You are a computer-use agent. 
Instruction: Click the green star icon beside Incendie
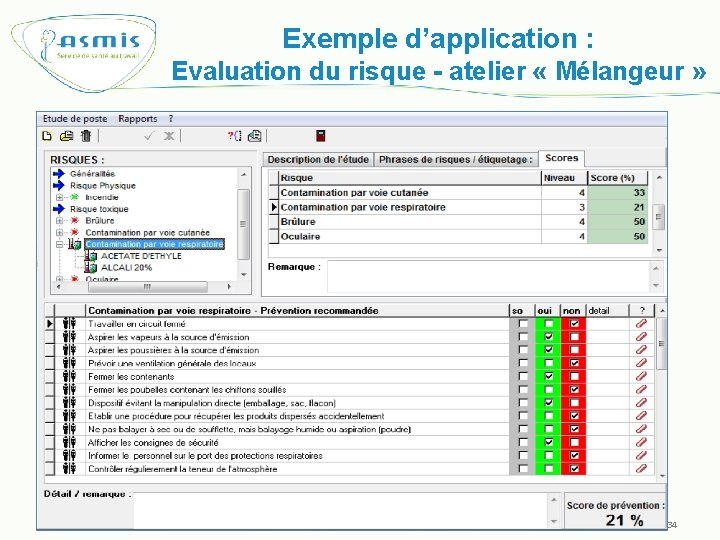click(x=74, y=197)
